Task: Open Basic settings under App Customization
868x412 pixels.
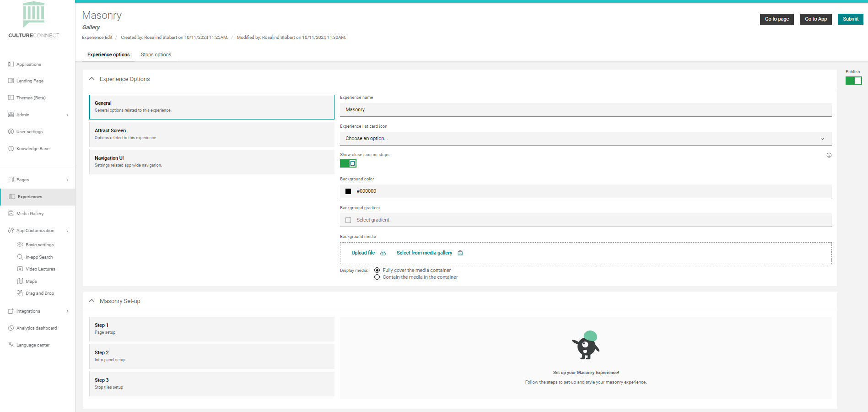Action: [x=40, y=245]
